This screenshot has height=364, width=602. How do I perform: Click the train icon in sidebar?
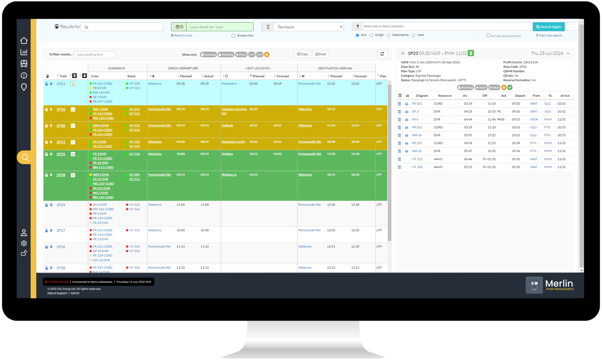pyautogui.click(x=24, y=64)
